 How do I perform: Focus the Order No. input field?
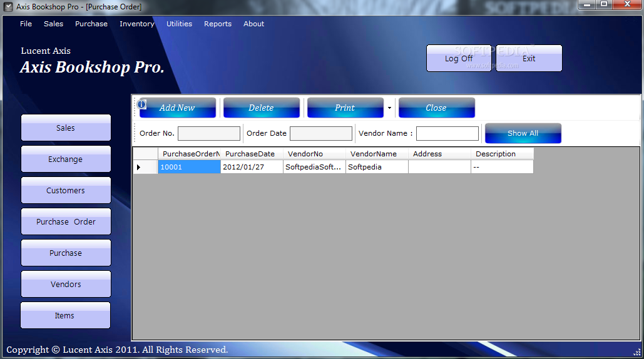coord(209,133)
